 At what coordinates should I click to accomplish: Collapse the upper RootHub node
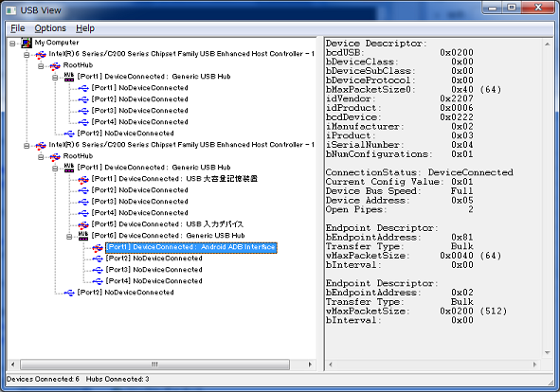[41, 66]
